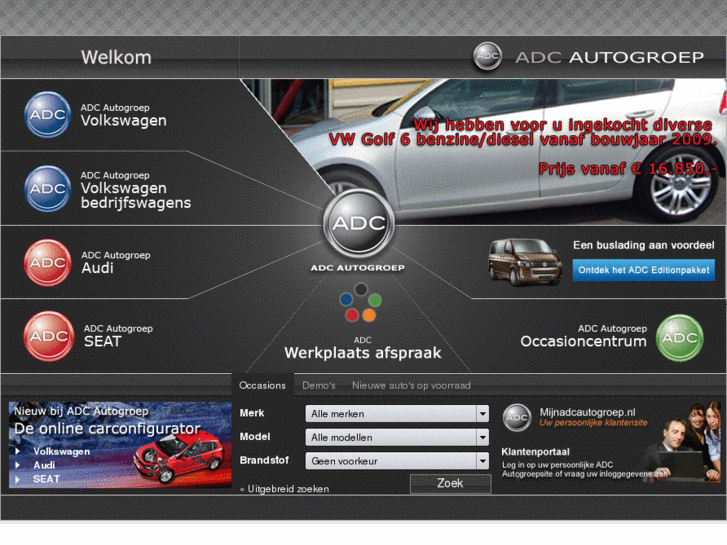
Task: Click the green dot in the colored cluster
Action: point(375,300)
